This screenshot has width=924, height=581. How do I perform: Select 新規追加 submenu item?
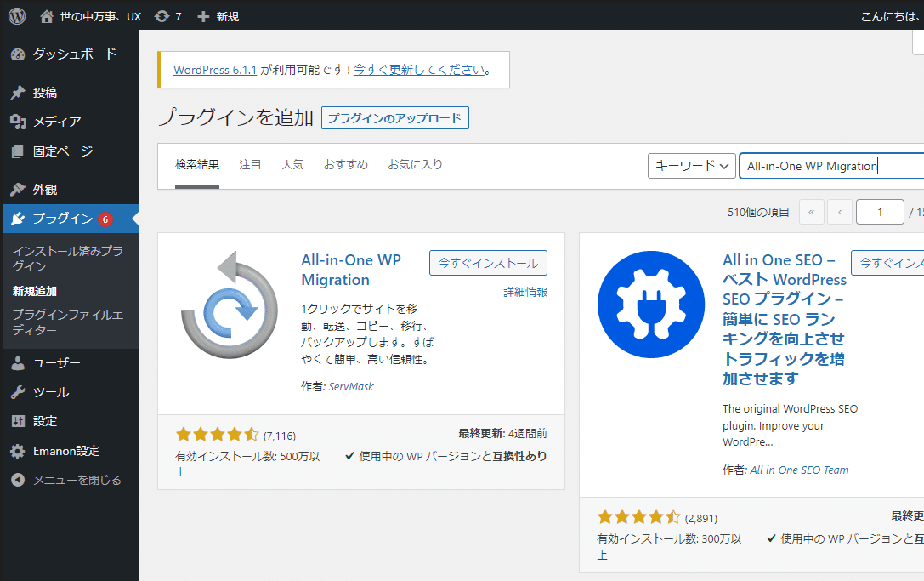[35, 291]
